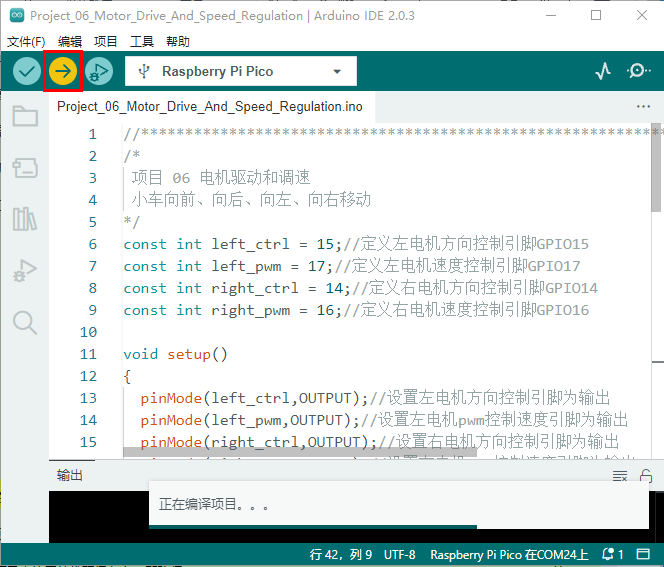Click line number 11 in gutter
664x567 pixels.
coord(88,354)
